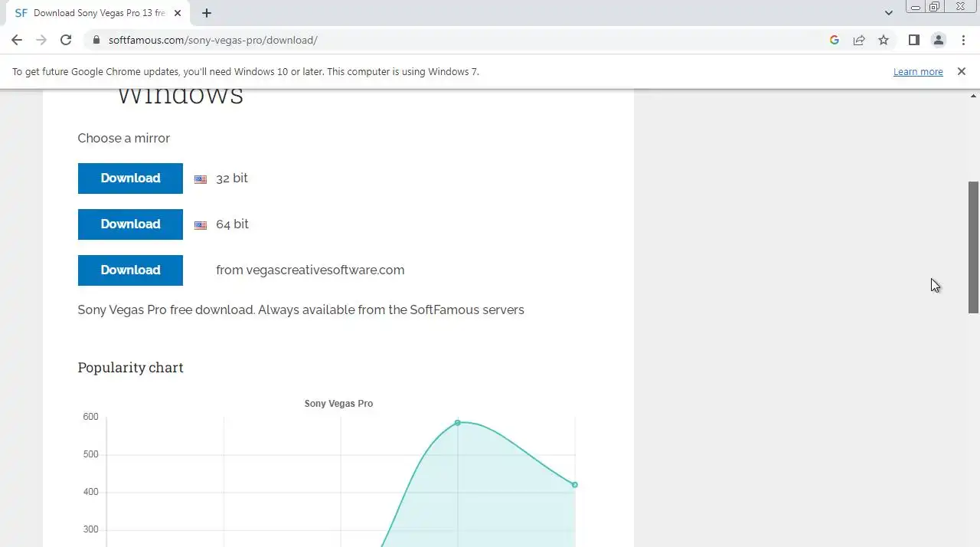The image size is (980, 547).
Task: Bookmark this tab with the star
Action: (884, 40)
